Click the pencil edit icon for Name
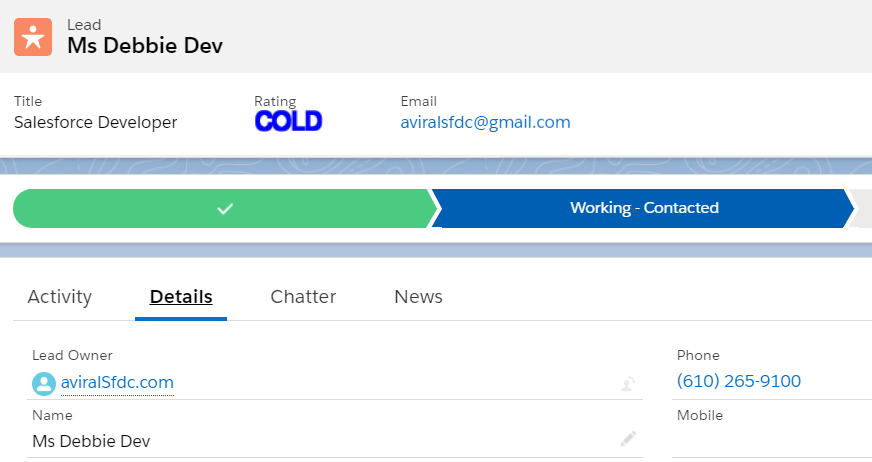The height and width of the screenshot is (462, 872). (628, 439)
